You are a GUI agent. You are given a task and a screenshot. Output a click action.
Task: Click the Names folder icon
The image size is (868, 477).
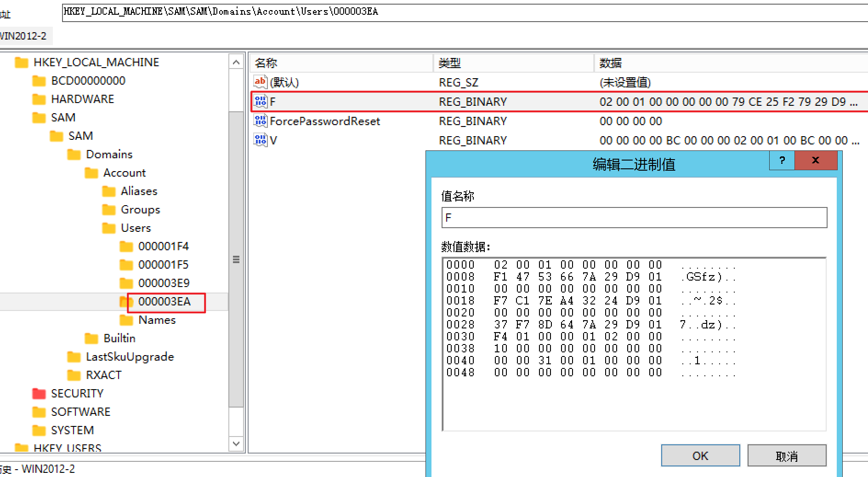click(x=126, y=320)
